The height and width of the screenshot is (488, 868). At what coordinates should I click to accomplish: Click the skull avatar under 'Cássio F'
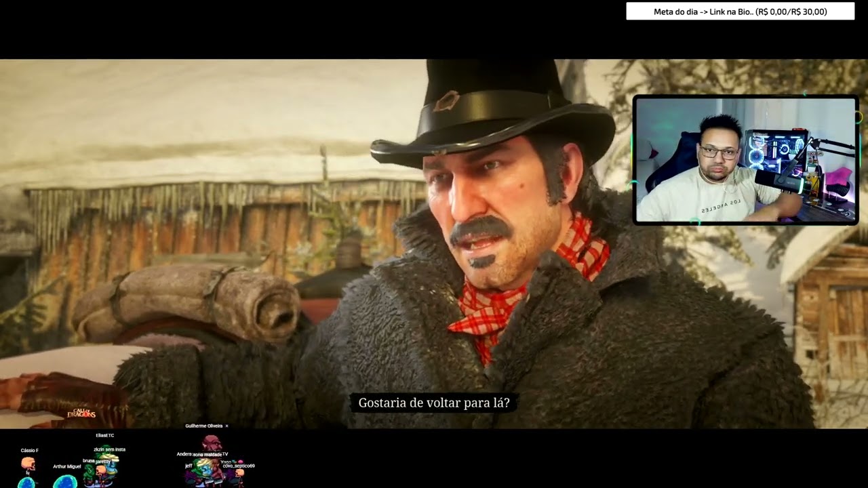point(28,464)
